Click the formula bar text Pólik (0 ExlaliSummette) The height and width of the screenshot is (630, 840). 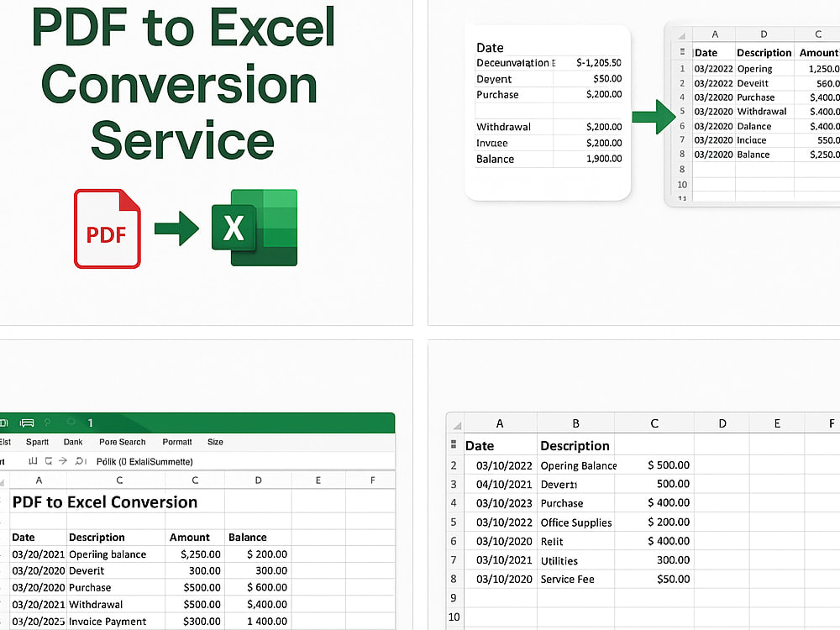point(144,461)
